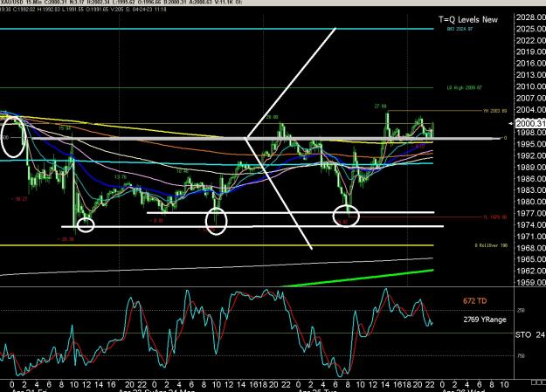This screenshot has width=546, height=392.
Task: Click the red -28.38 swing low annotation
Action: (66, 239)
